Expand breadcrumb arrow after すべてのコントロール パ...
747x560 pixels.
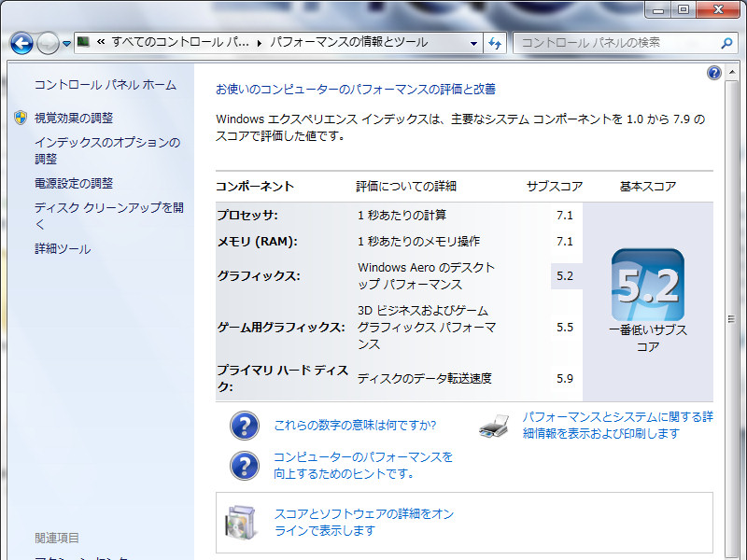[x=260, y=43]
